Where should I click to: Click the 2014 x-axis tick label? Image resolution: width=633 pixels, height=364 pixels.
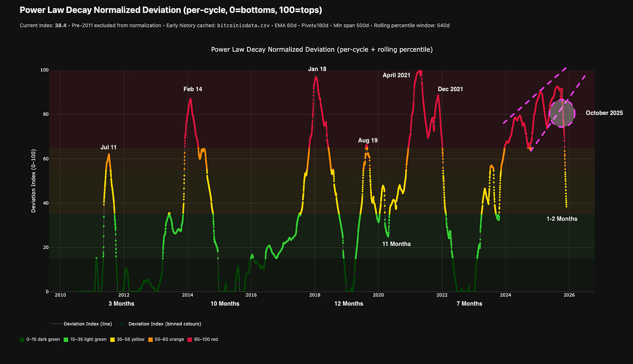187,296
